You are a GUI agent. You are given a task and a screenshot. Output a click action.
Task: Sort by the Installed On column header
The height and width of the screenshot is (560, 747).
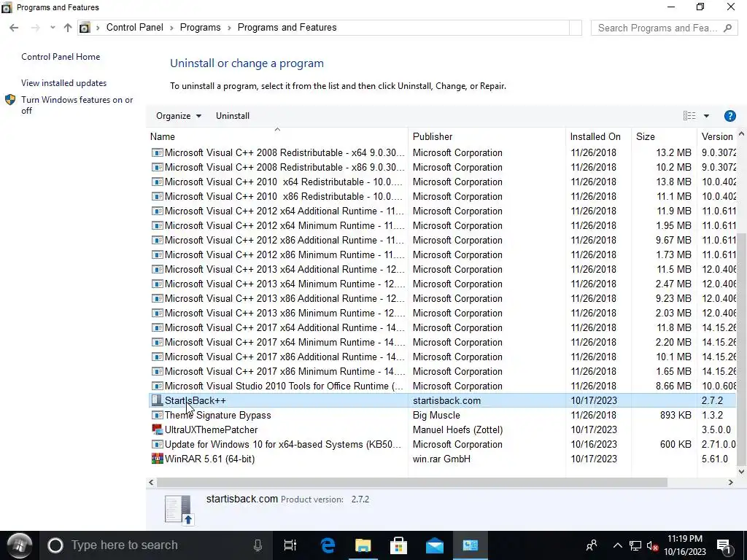click(598, 136)
